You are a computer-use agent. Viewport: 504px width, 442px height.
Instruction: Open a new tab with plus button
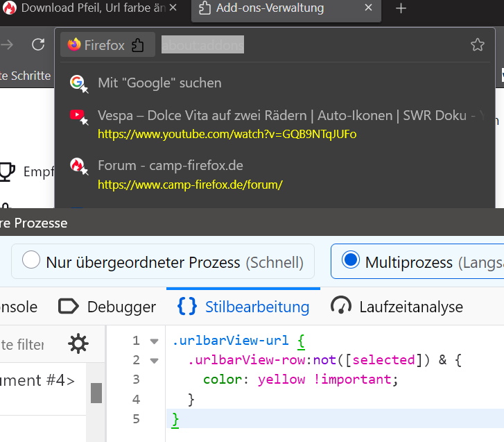tap(401, 9)
